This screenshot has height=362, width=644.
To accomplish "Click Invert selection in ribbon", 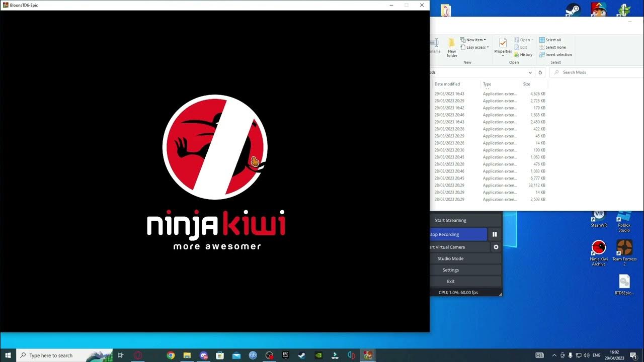I will click(x=555, y=55).
